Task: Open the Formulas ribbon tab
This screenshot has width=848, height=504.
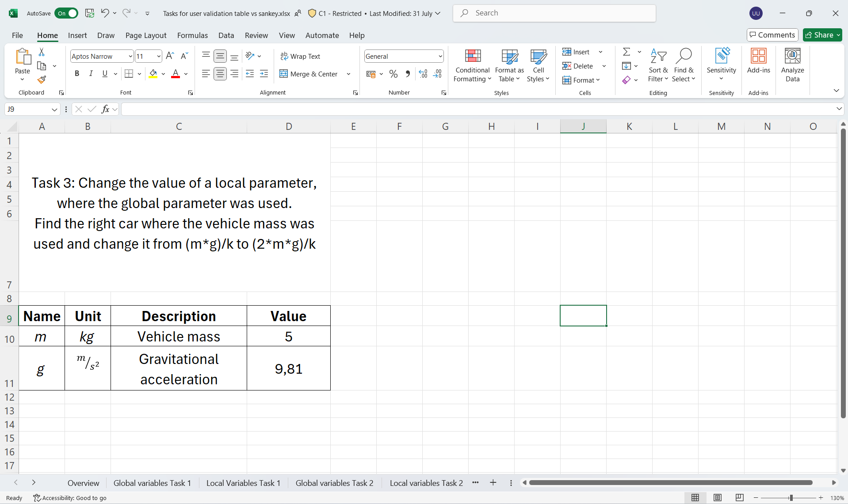Action: coord(192,35)
